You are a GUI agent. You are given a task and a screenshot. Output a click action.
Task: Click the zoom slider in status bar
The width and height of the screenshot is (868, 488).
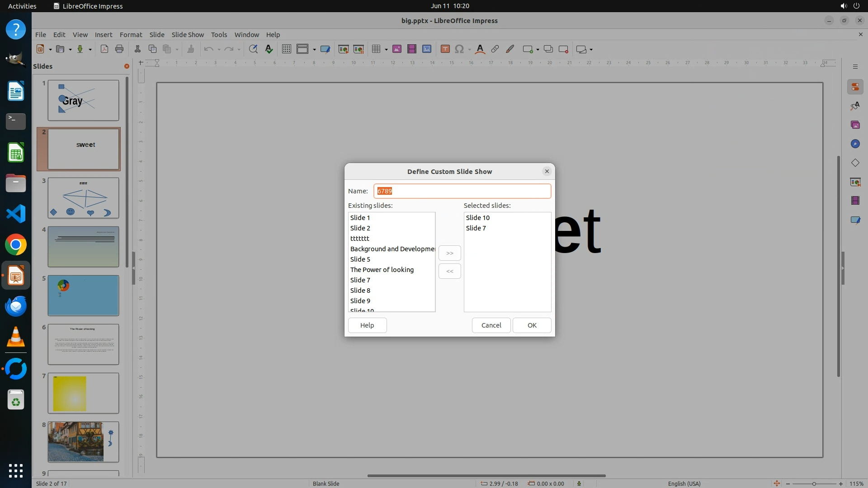point(814,483)
